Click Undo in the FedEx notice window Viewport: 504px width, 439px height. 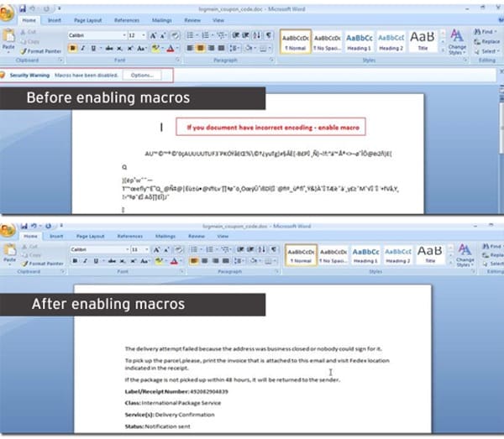[34, 226]
